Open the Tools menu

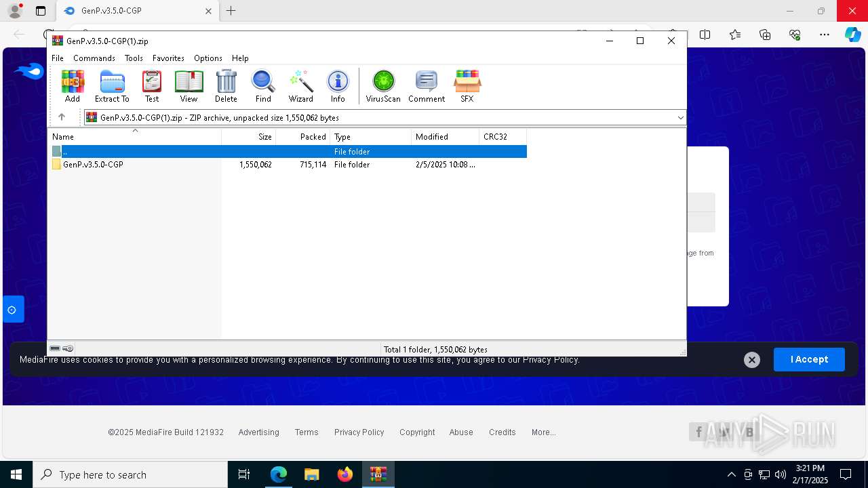(134, 58)
